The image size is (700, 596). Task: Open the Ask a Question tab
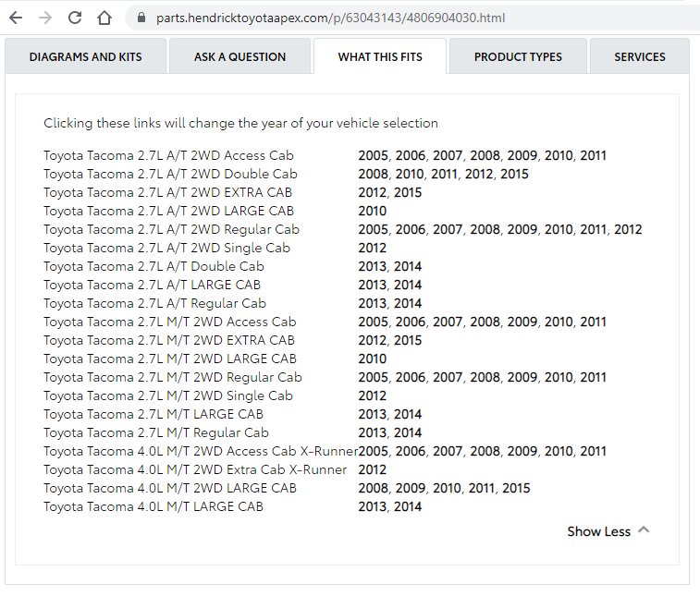coord(239,56)
